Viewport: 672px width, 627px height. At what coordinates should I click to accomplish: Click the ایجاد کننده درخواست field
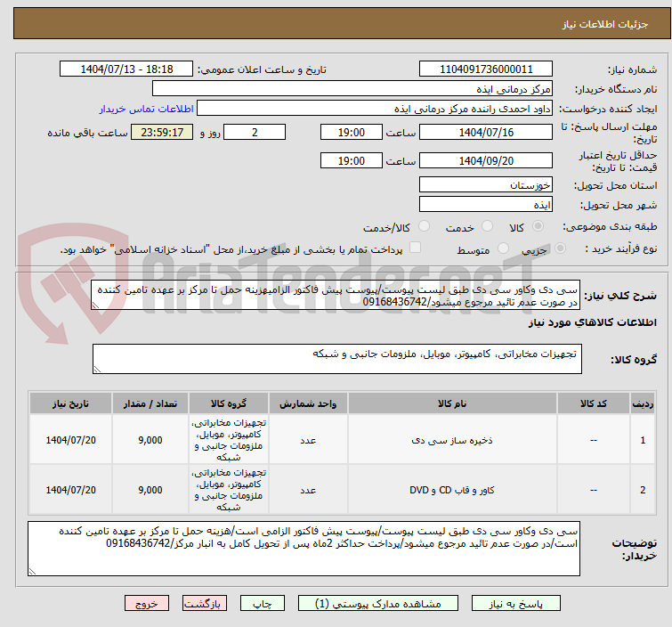pyautogui.click(x=375, y=109)
